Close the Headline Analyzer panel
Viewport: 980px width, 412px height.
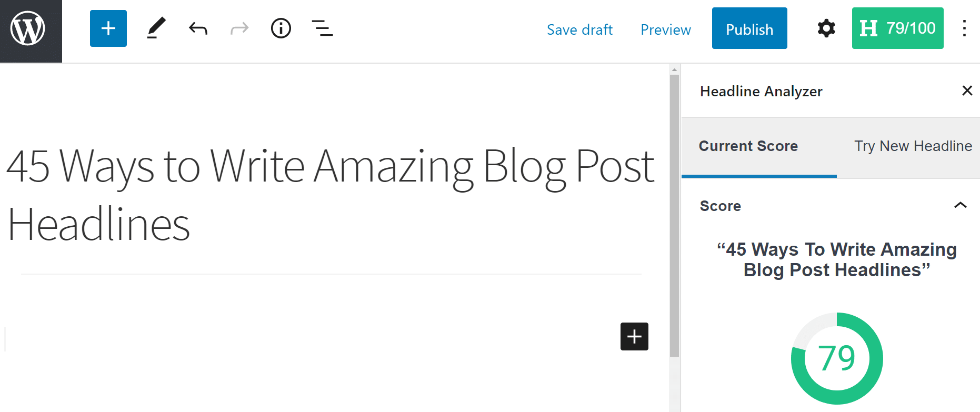click(x=967, y=91)
